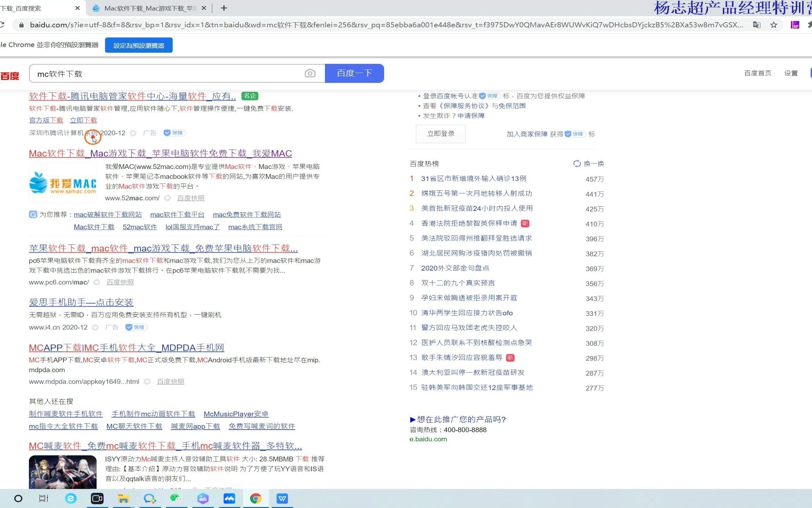
Task: Click related search McMusicPlayer安卓
Action: coord(236,414)
